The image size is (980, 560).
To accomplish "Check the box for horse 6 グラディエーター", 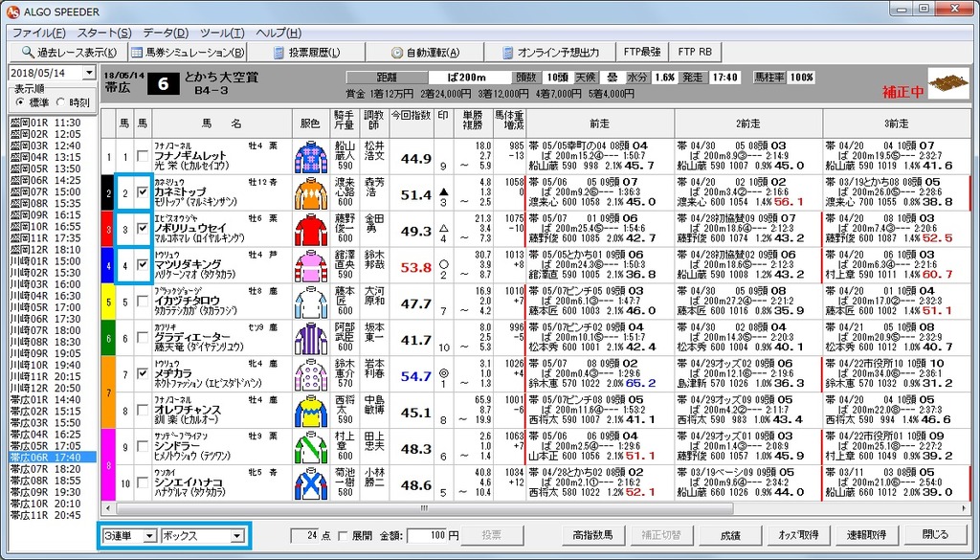I will (x=143, y=338).
